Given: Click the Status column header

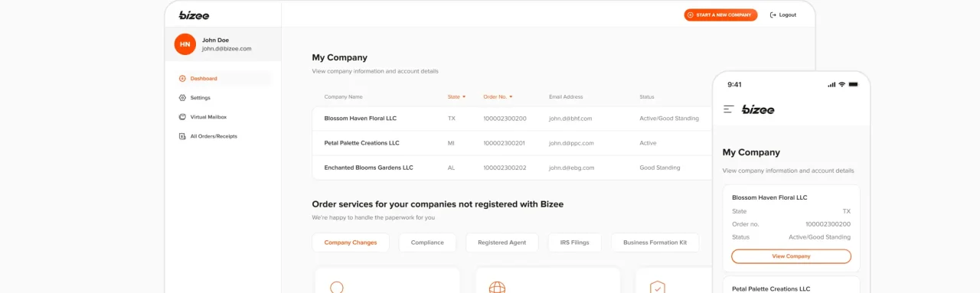Looking at the screenshot, I should tap(647, 97).
